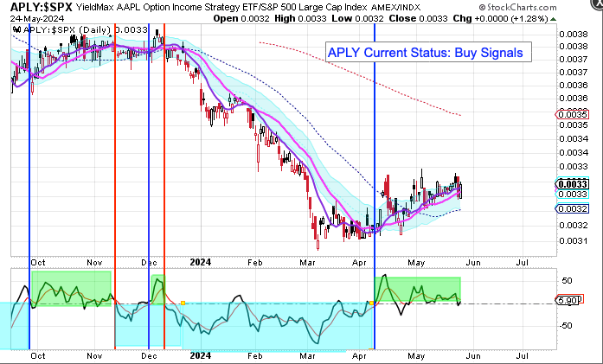
Task: Click the cyan-outlined 0.0033 price tag
Action: [x=572, y=195]
